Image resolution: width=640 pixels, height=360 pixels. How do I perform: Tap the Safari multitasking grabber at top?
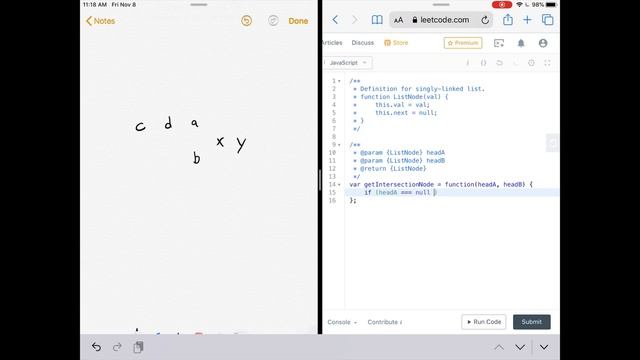tap(441, 4)
